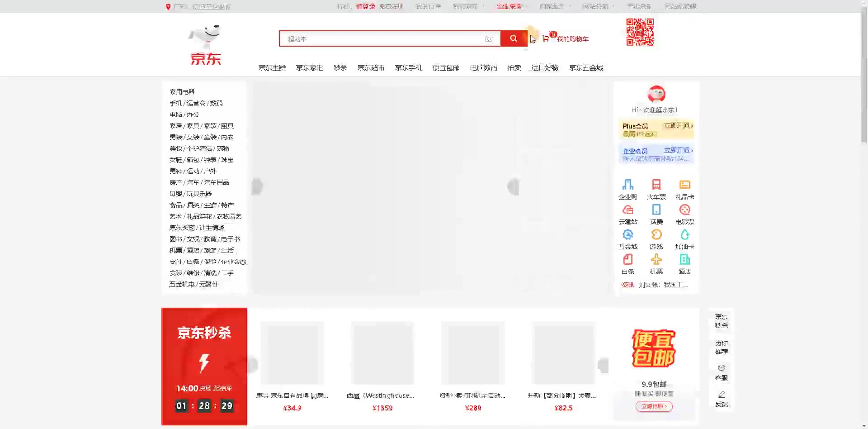This screenshot has height=429, width=868.
Task: Click 请登录 login link
Action: (x=366, y=7)
